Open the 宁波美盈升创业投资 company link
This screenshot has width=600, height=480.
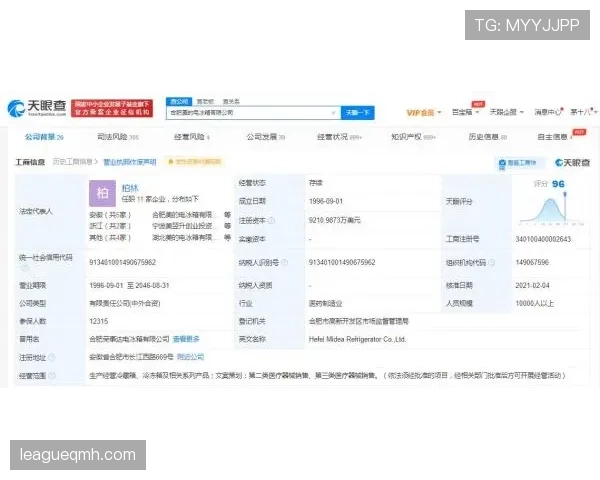point(182,226)
